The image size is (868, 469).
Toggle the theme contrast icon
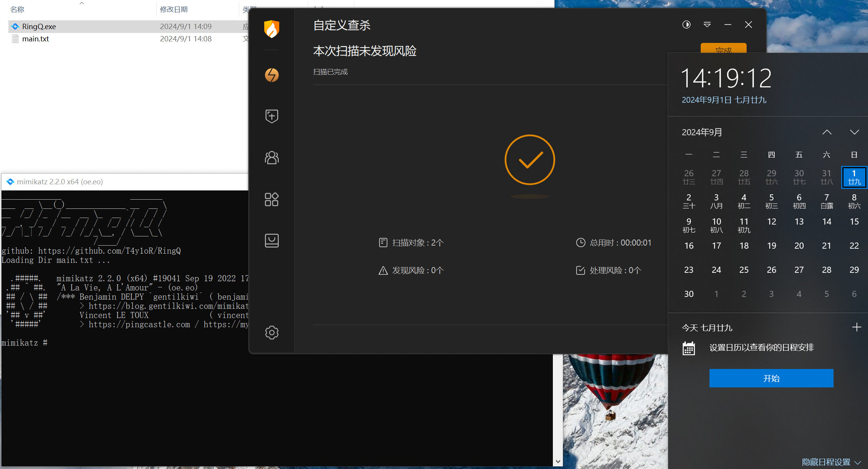coord(686,25)
